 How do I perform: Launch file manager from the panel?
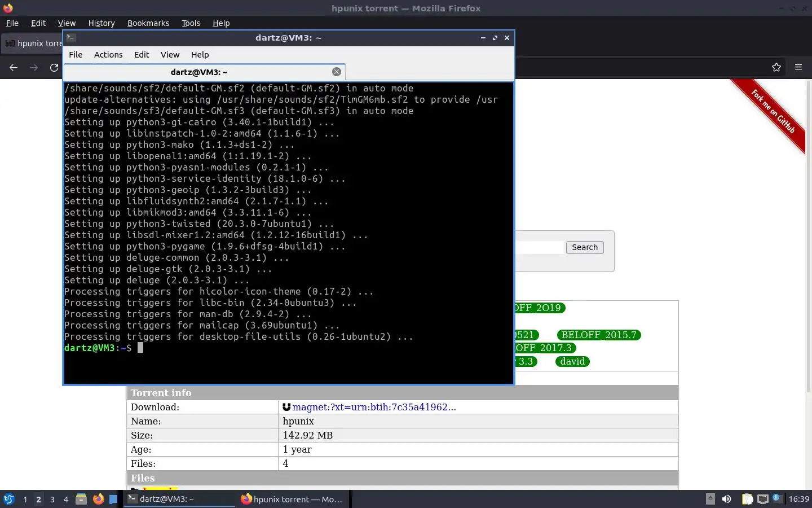click(x=81, y=499)
